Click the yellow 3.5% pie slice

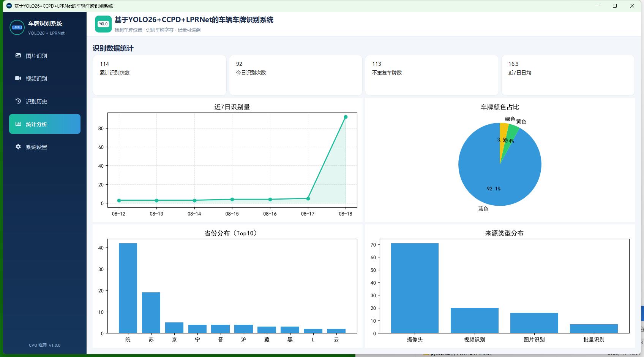pos(504,131)
